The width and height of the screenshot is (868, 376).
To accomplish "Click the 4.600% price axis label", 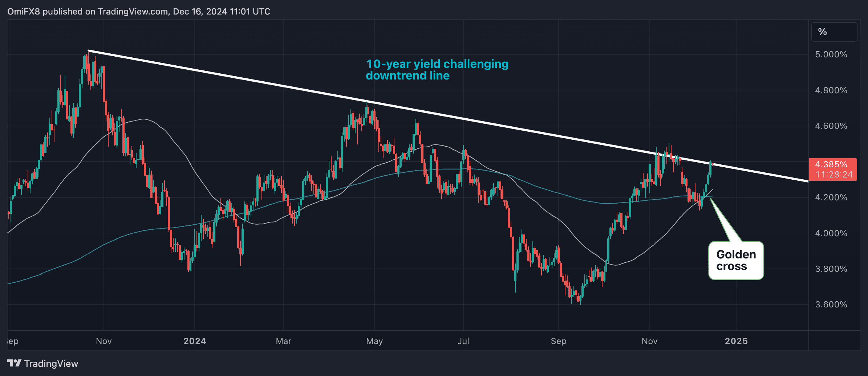I will (831, 126).
